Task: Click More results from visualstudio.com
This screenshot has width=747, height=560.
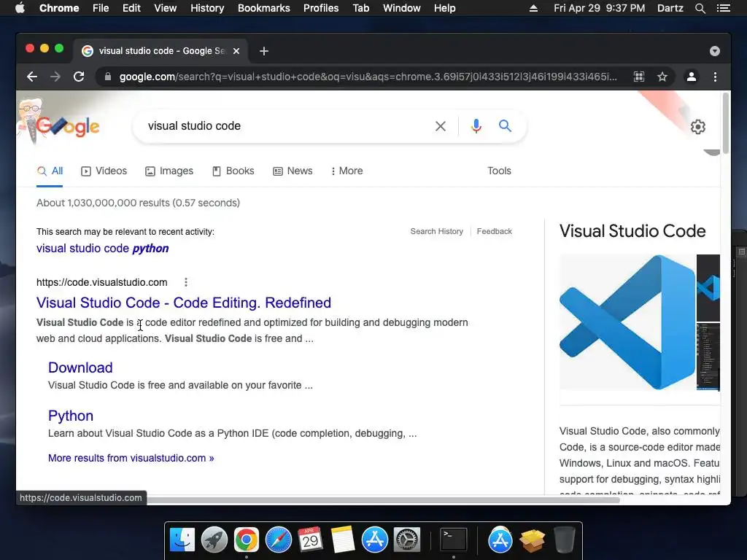Action: (x=131, y=458)
